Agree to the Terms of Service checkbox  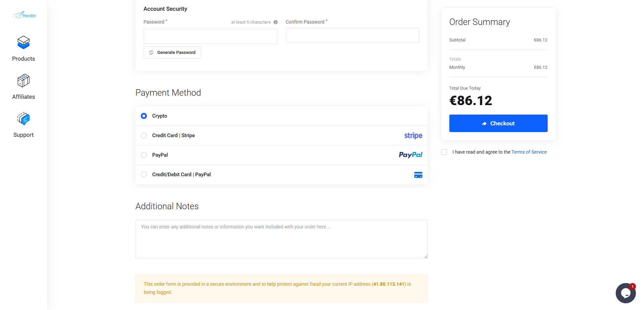tap(444, 152)
